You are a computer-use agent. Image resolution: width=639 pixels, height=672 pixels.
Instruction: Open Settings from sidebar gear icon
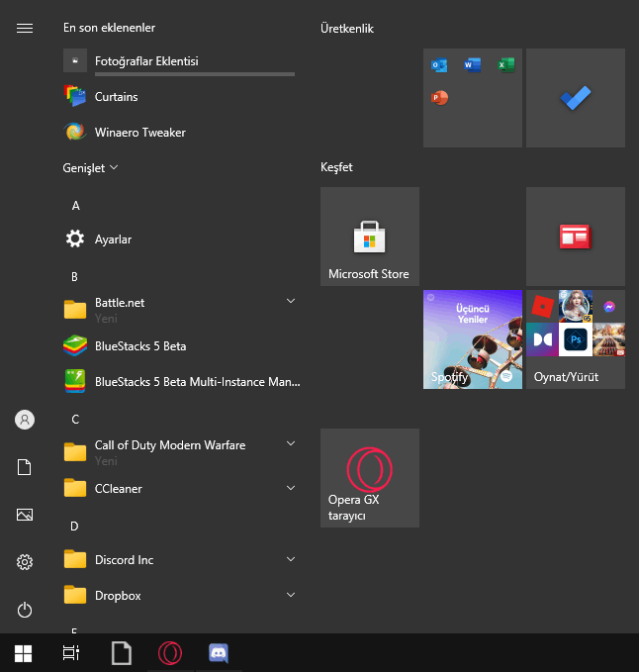pyautogui.click(x=25, y=562)
